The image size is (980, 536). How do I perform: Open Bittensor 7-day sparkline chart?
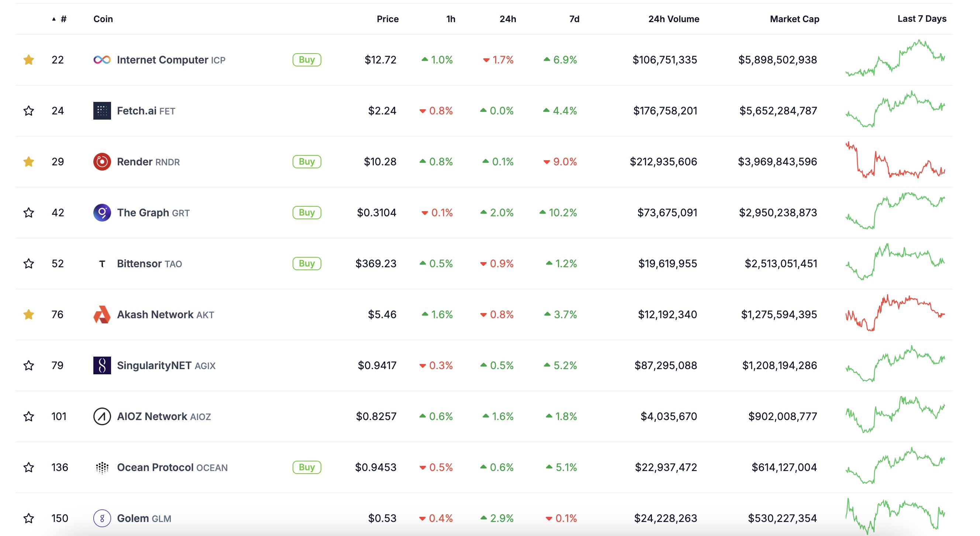[x=895, y=261]
